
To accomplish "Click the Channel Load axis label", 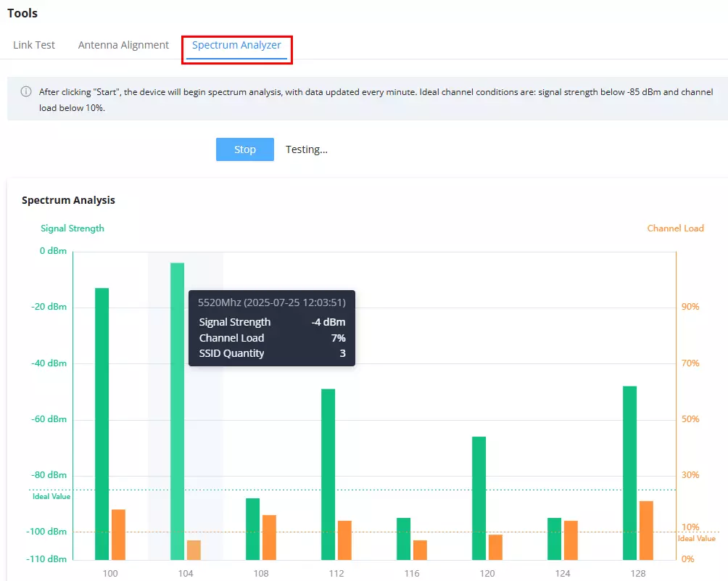I will 676,228.
